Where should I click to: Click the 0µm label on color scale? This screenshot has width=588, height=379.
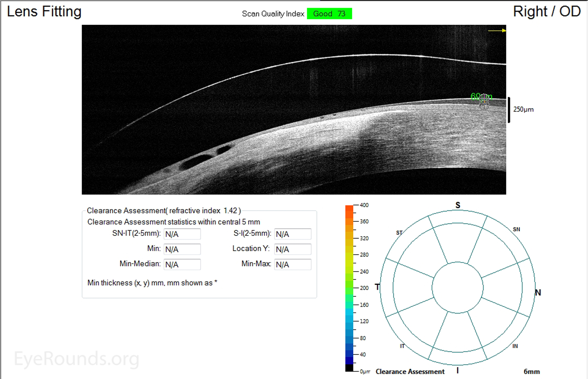point(365,372)
